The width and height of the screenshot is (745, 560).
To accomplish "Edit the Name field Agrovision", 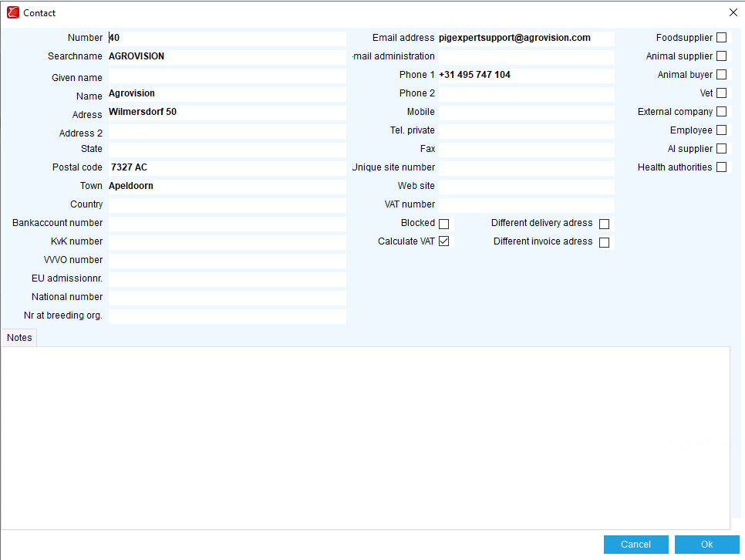I will click(x=227, y=94).
